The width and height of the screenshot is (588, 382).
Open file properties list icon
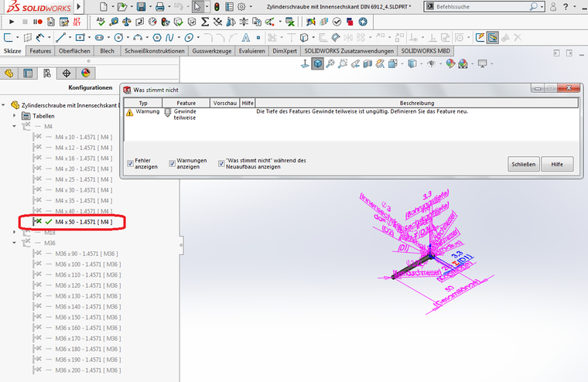(x=229, y=7)
